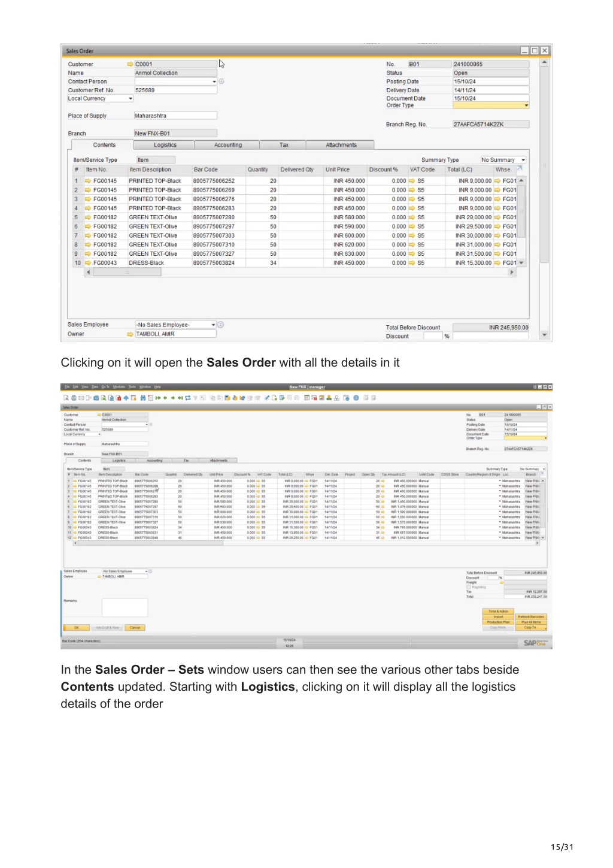Click Freight link arrow in lower window totals

(x=502, y=583)
